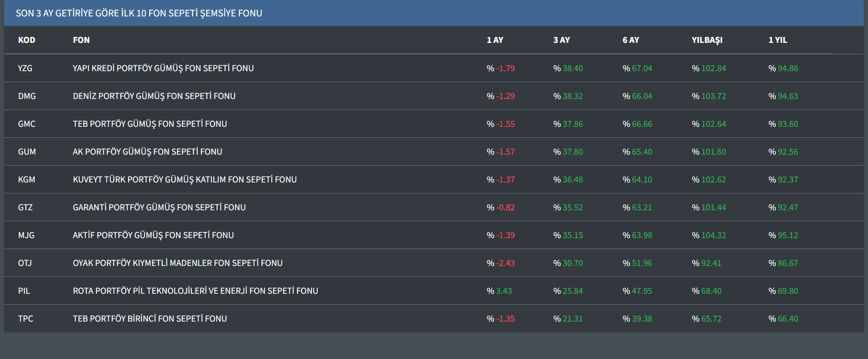Select the PIL fund code
Viewport: 868px width, 359px height.
(24, 291)
